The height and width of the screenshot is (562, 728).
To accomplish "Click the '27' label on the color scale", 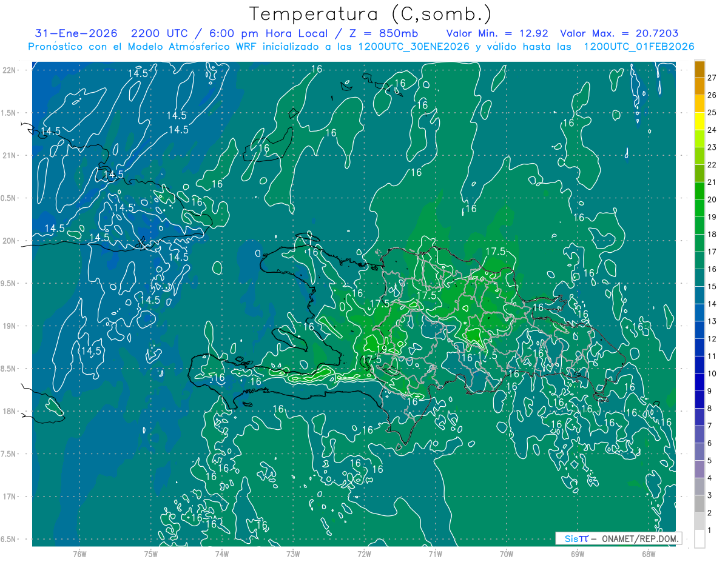I will [x=712, y=77].
